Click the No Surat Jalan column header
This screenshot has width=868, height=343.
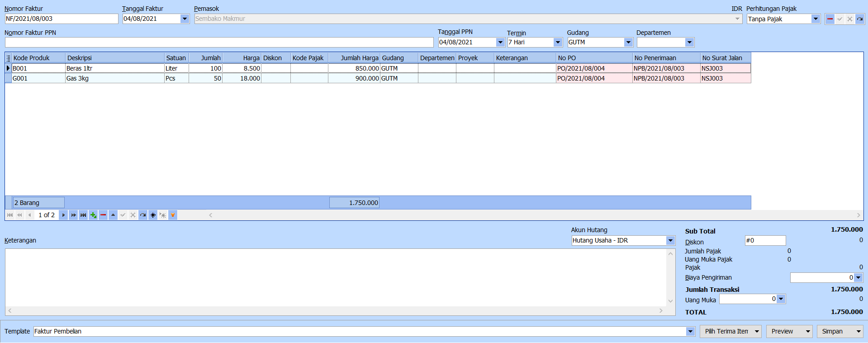(726, 58)
